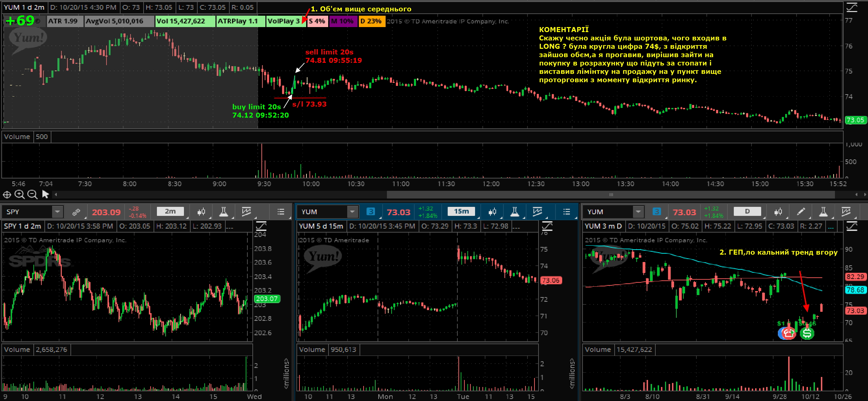This screenshot has height=401, width=868.
Task: Click the SPY last price 203.09
Action: pos(106,212)
